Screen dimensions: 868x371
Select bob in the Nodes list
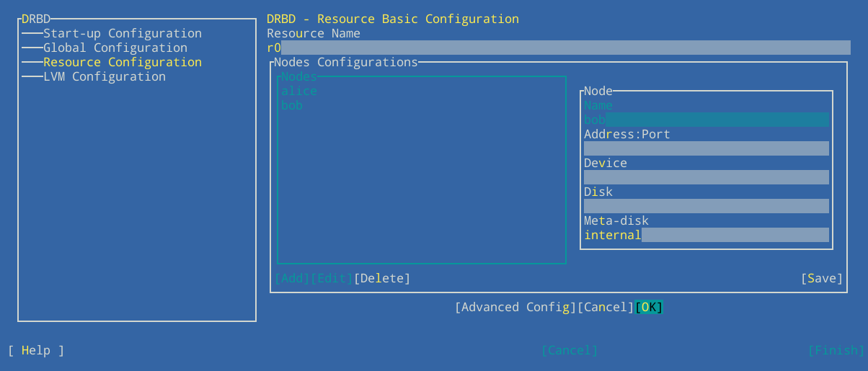coord(292,105)
